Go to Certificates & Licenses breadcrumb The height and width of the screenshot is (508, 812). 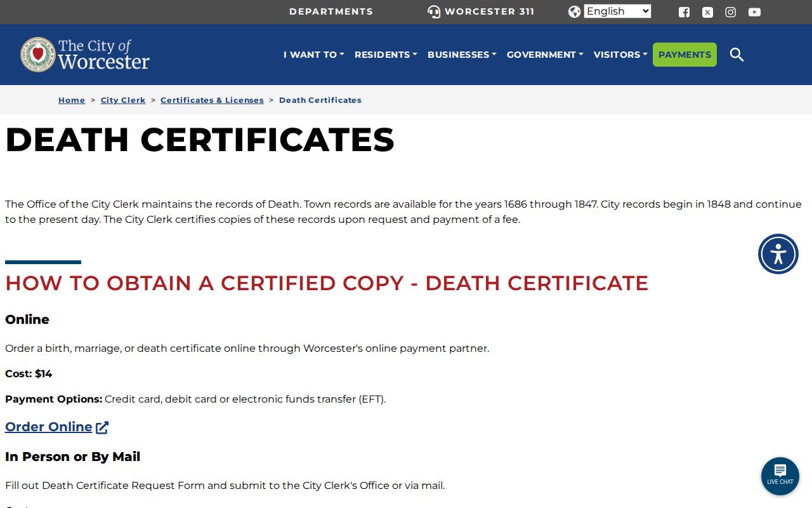click(x=212, y=100)
